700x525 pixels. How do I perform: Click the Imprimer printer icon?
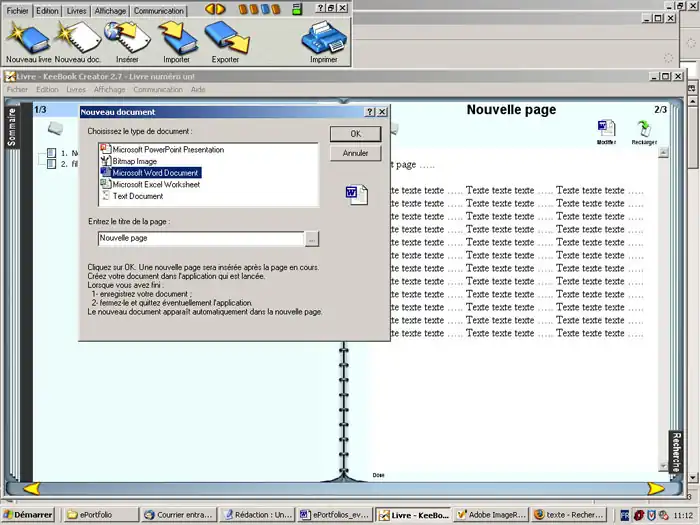coord(323,38)
